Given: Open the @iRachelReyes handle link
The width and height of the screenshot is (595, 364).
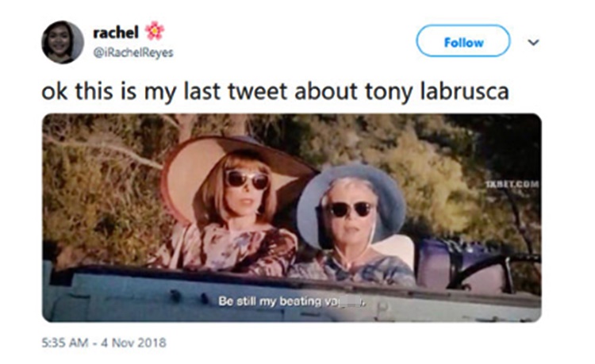Looking at the screenshot, I should pos(133,52).
